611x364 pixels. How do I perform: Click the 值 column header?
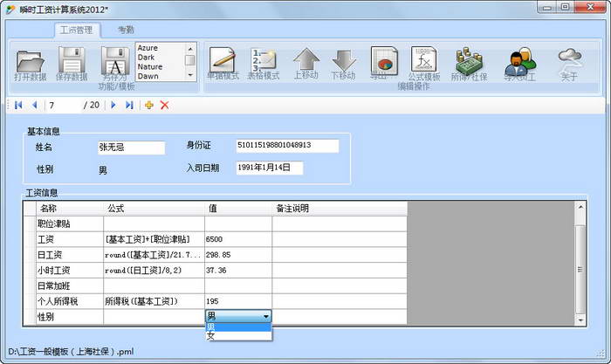[238, 209]
